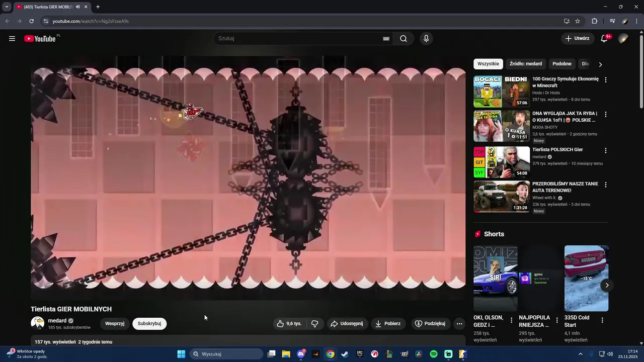Open Steam from the taskbar

click(345, 354)
